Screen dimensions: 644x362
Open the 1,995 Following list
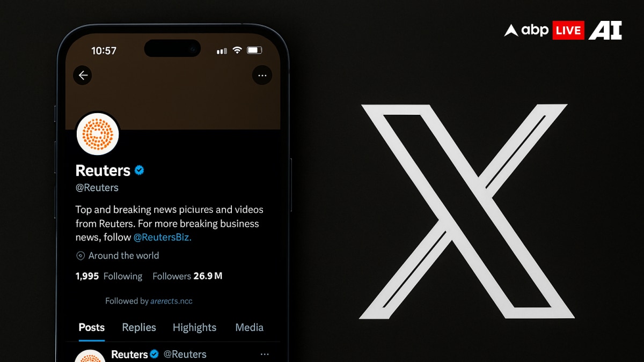click(x=109, y=276)
